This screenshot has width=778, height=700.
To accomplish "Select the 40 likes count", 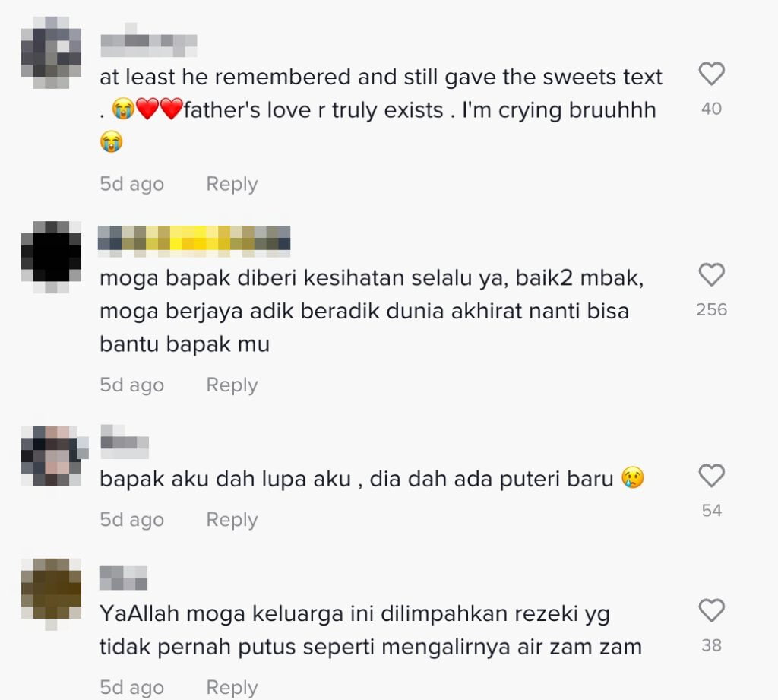I will pyautogui.click(x=711, y=109).
